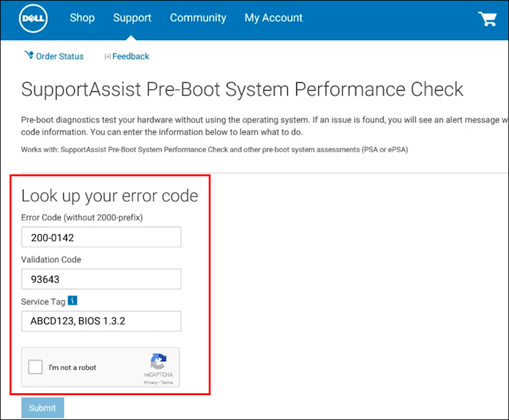Click the Submit button
The image size is (509, 420).
tap(43, 408)
